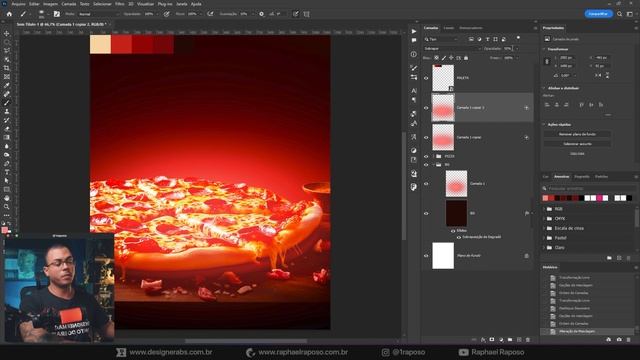Select the Crop tool
The height and width of the screenshot is (360, 640).
pyautogui.click(x=7, y=68)
